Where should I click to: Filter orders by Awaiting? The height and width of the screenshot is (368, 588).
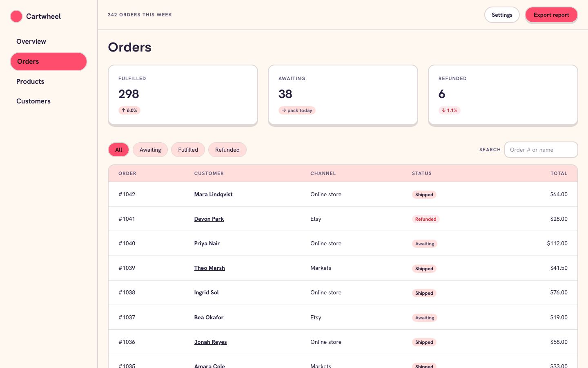(150, 150)
